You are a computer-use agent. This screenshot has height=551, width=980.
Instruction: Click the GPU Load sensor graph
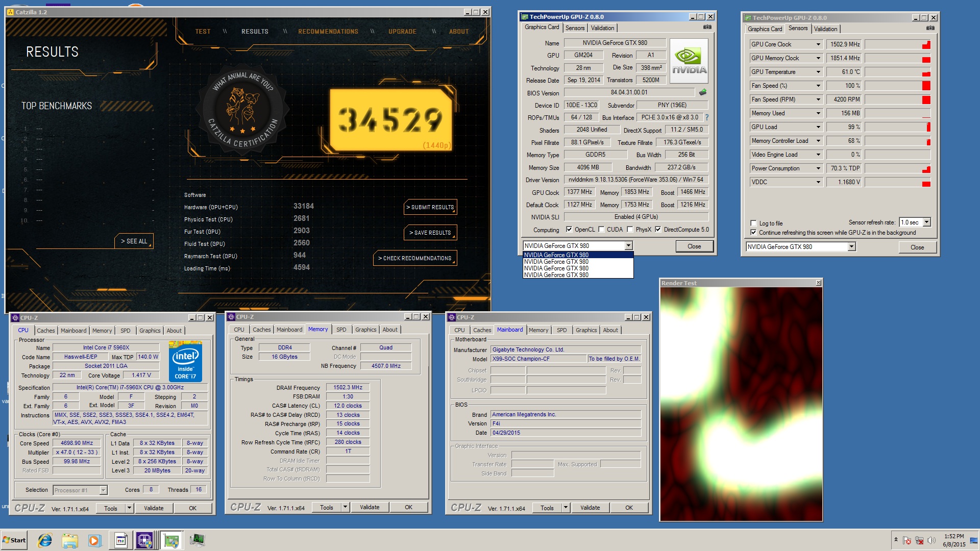(x=897, y=127)
